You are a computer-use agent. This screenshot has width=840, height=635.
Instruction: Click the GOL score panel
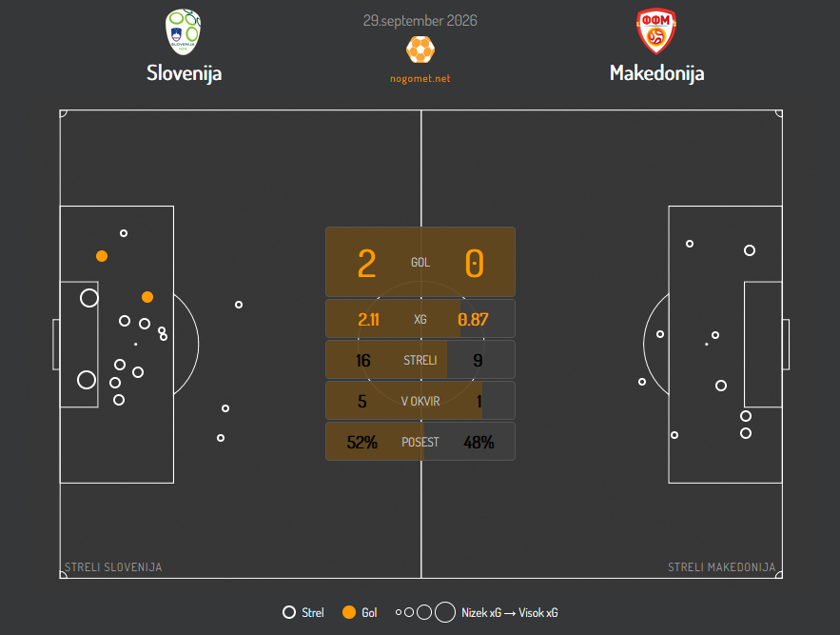coord(420,262)
